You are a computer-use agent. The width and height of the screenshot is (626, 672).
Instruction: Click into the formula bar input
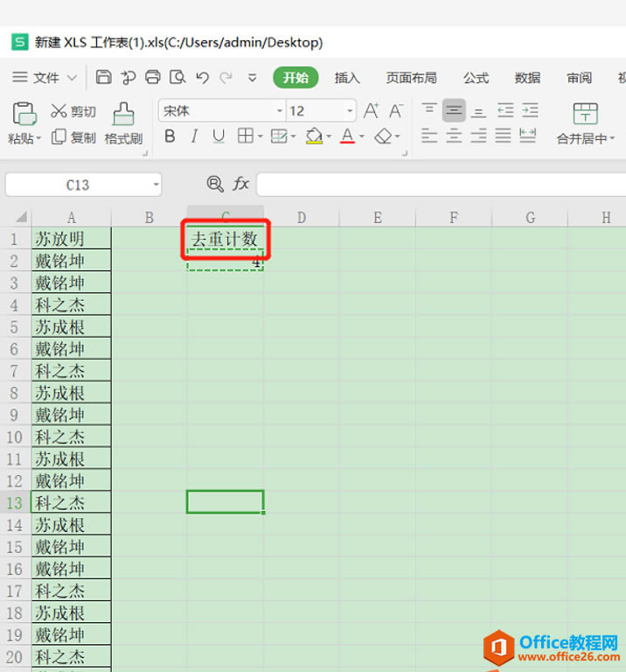pos(441,185)
